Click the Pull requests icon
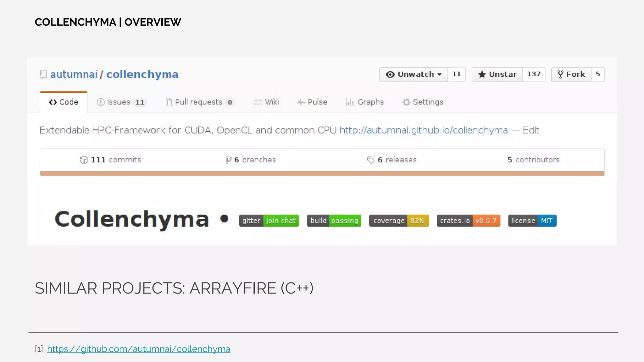Screen dimensions: 644x362 tap(169, 102)
